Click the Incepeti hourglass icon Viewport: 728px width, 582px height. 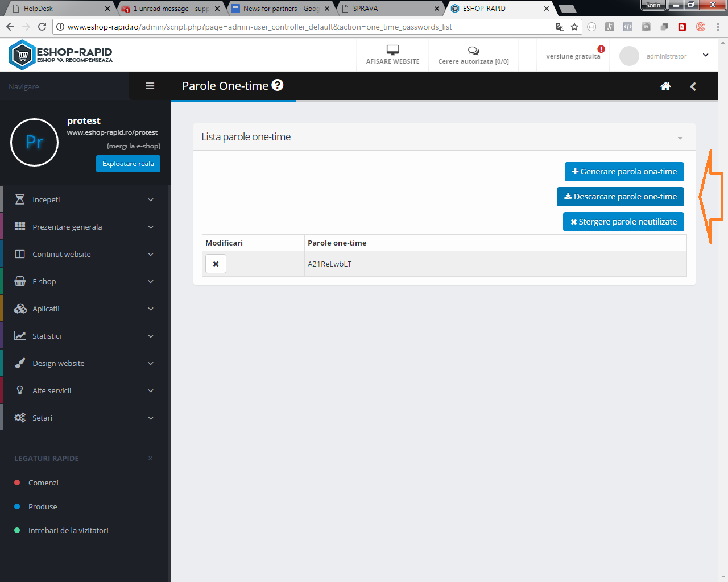[20, 199]
